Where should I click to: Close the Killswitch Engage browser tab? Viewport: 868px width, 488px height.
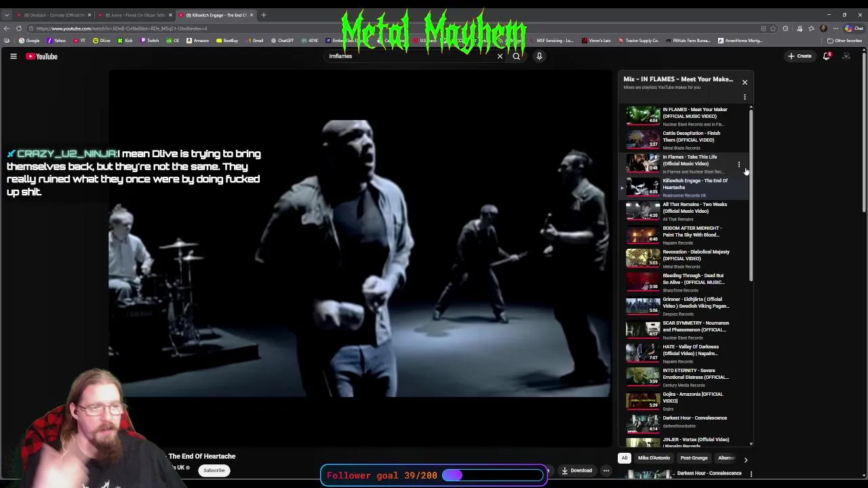[251, 15]
